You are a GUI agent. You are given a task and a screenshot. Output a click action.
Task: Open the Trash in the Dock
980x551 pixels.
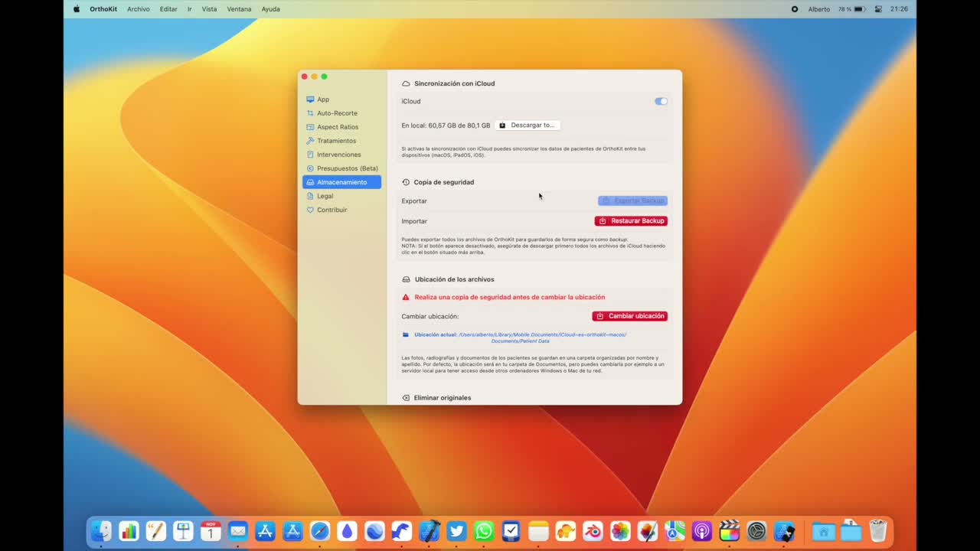point(877,530)
